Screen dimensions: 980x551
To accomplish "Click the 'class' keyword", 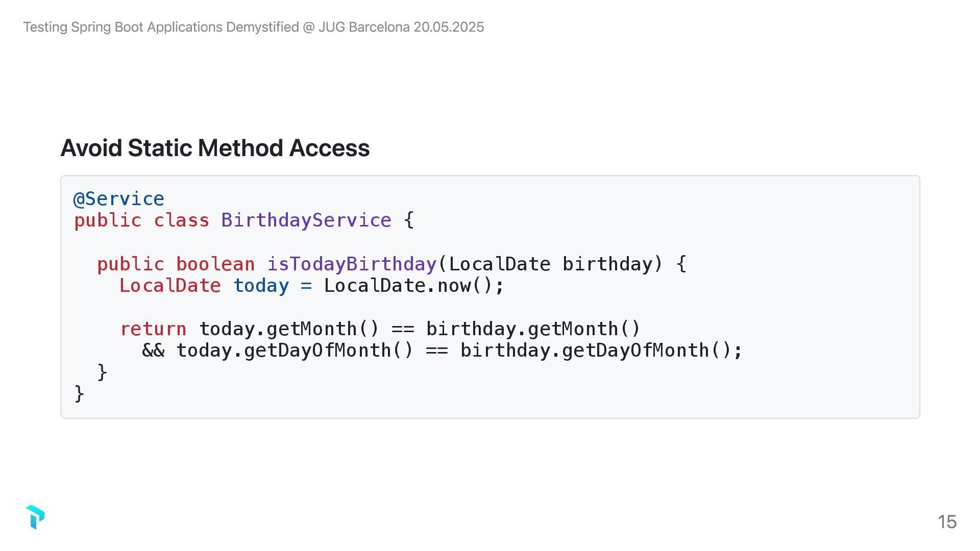I will tap(181, 220).
